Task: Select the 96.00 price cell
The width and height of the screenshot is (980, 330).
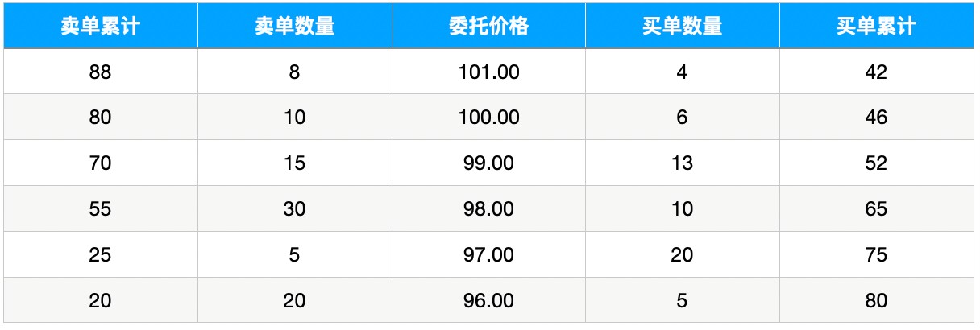Action: click(x=489, y=300)
